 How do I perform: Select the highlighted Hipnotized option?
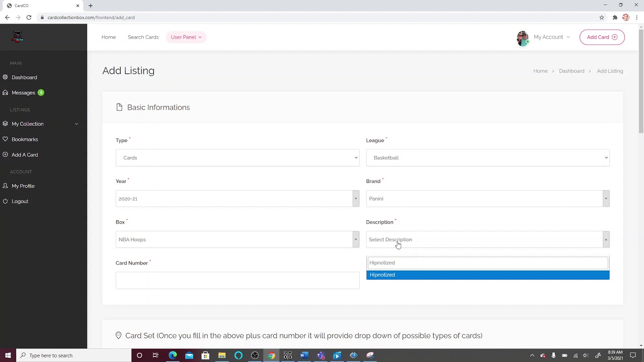(x=488, y=275)
